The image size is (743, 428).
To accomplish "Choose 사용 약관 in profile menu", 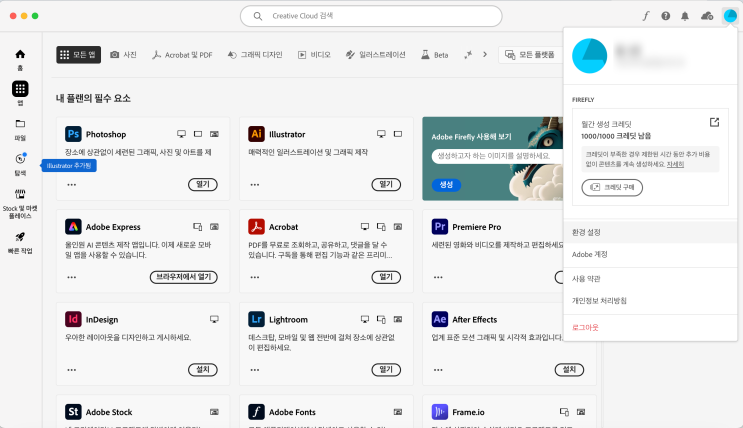I will 650,279.
